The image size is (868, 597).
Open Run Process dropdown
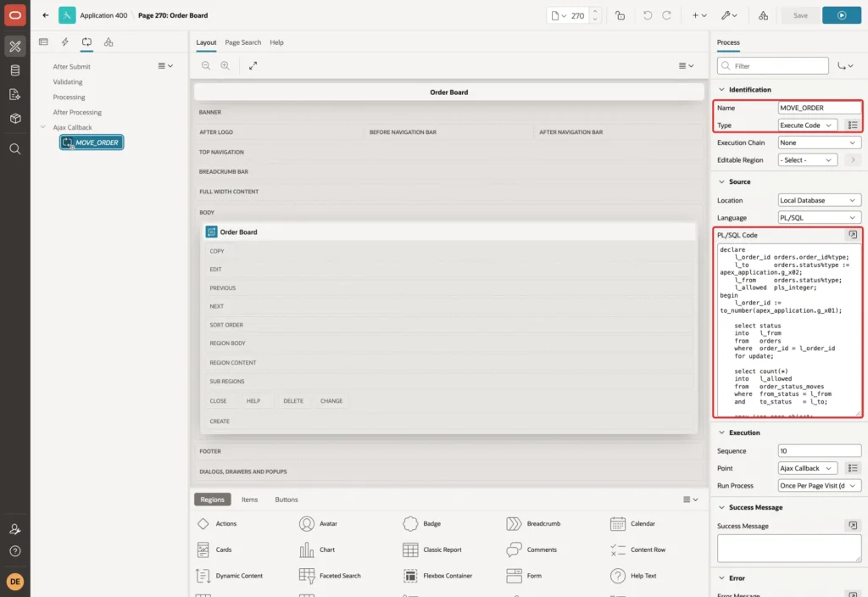coord(819,486)
